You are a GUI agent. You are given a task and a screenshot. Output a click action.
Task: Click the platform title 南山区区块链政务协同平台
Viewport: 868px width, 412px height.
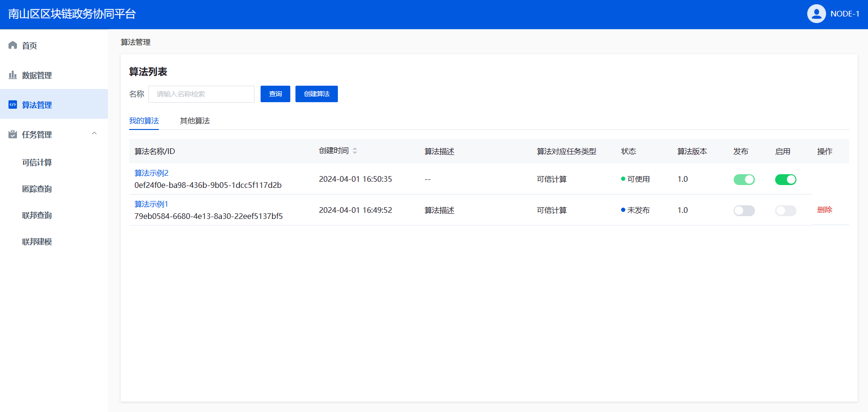(72, 14)
